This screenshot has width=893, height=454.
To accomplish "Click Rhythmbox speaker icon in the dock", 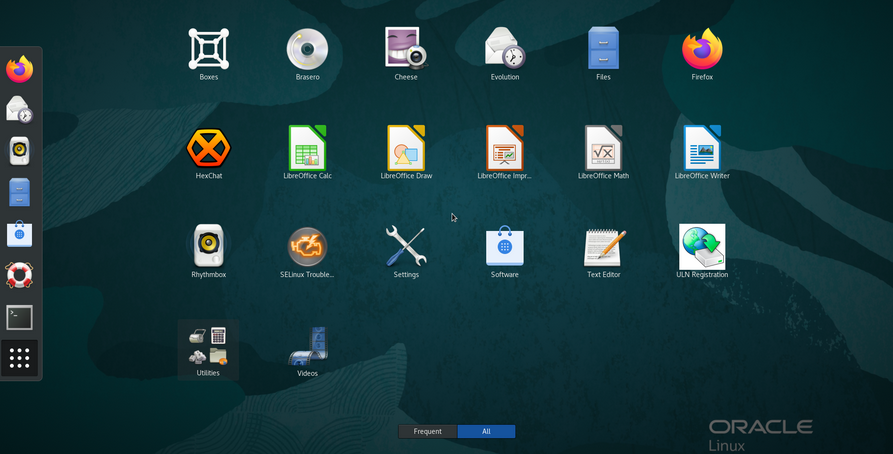I will pyautogui.click(x=19, y=151).
